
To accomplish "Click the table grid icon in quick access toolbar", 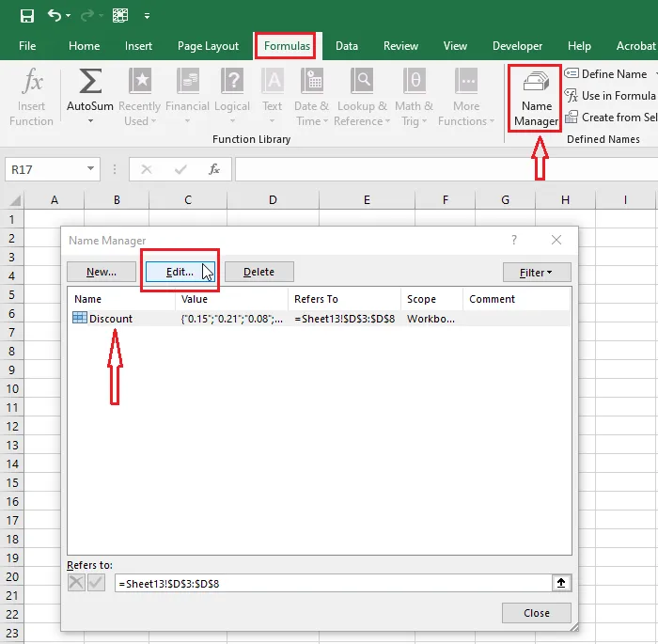I will pos(120,16).
